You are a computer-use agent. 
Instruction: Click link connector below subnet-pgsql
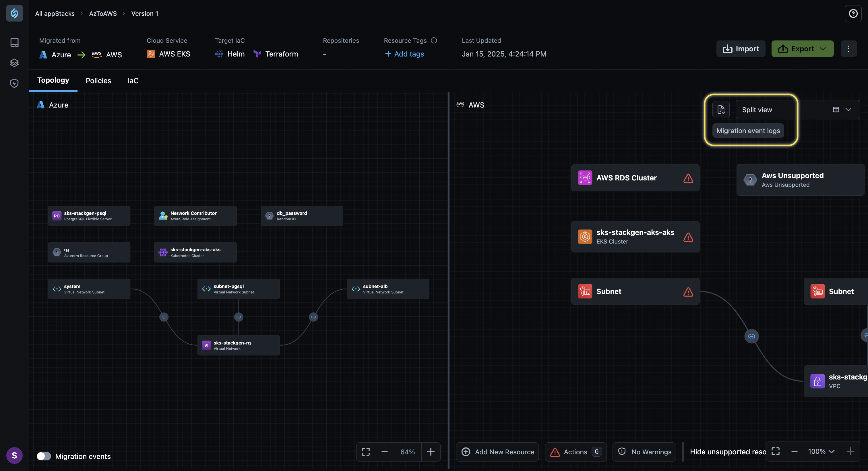click(x=239, y=317)
